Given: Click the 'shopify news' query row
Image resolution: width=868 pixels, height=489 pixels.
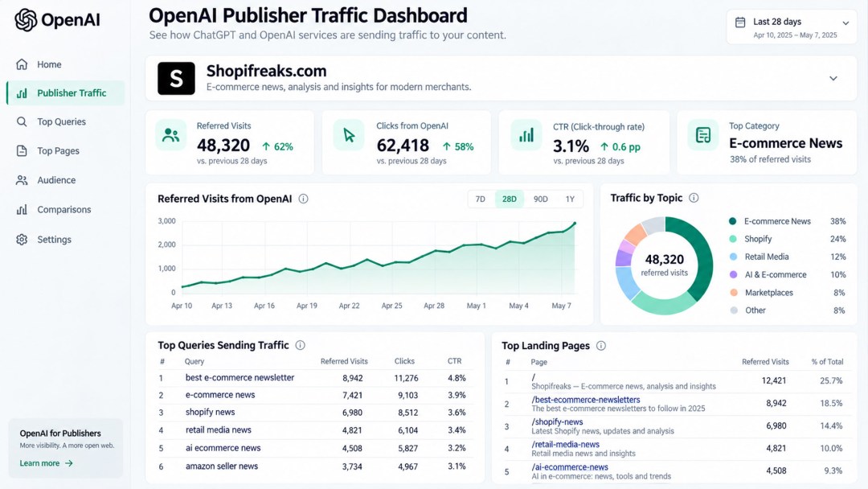Looking at the screenshot, I should click(x=314, y=412).
